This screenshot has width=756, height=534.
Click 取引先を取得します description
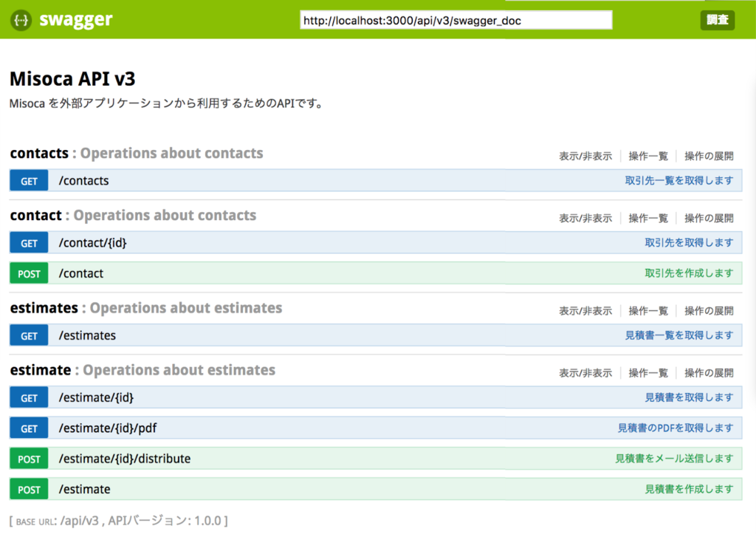[x=689, y=243]
